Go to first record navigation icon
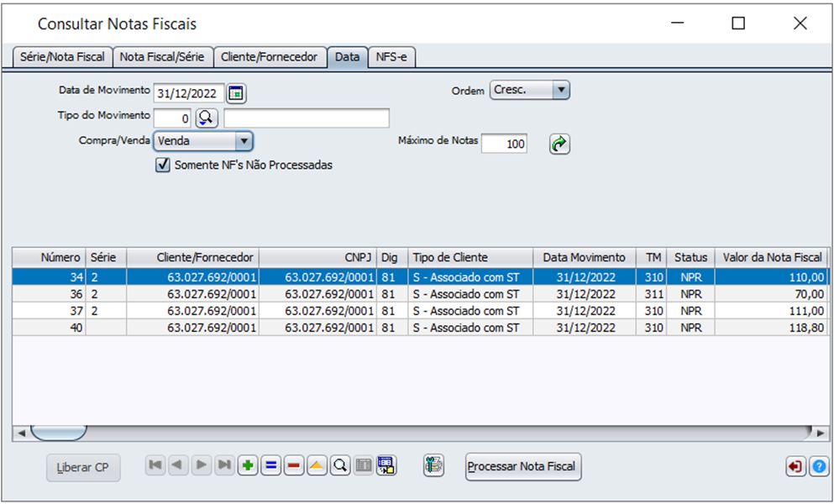Screen dimensions: 834x504 [155, 465]
